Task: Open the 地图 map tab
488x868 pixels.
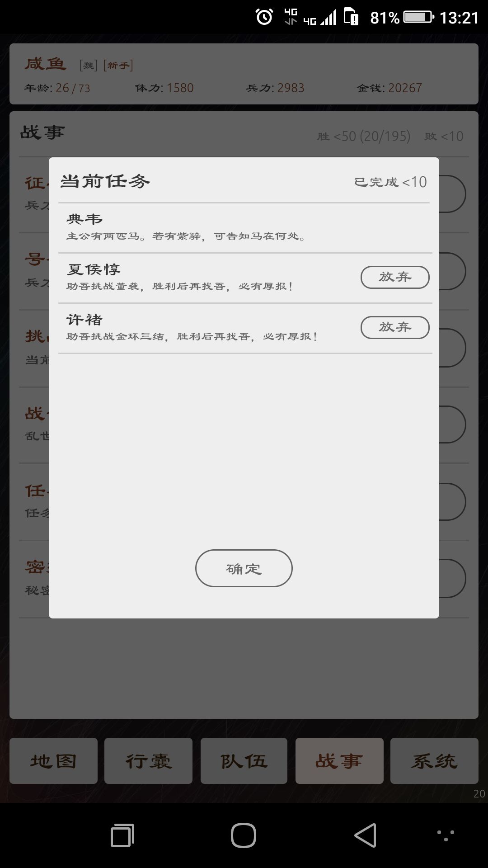Action: 53,761
